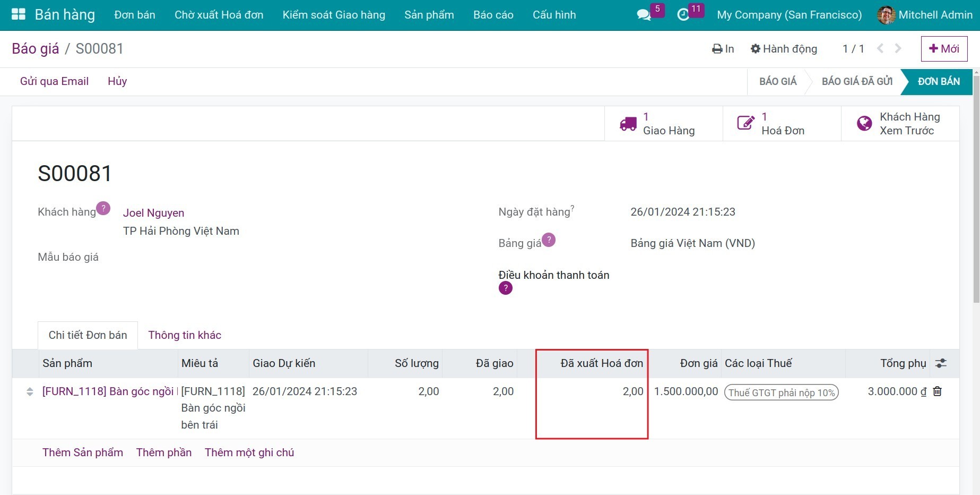Open the chat messages icon
This screenshot has width=980, height=495.
(644, 15)
